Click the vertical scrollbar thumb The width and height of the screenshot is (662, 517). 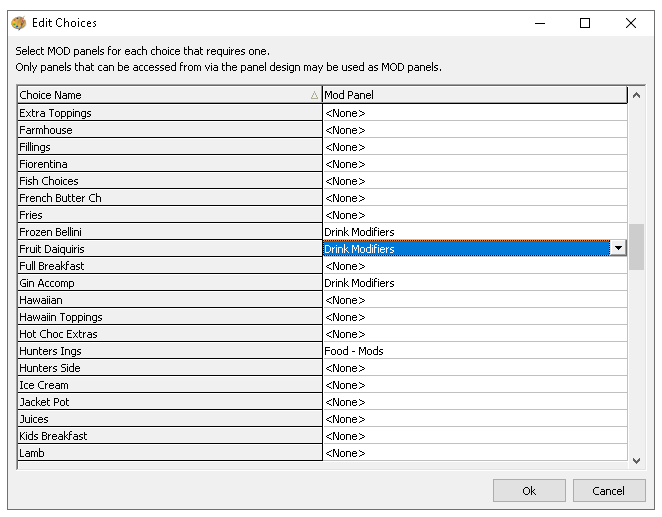637,246
